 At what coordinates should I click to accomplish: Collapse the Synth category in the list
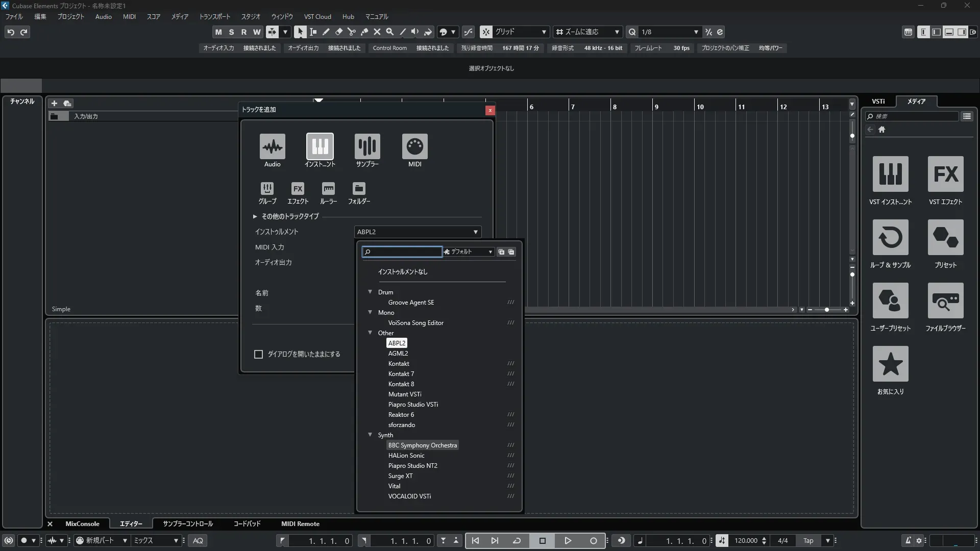tap(370, 435)
